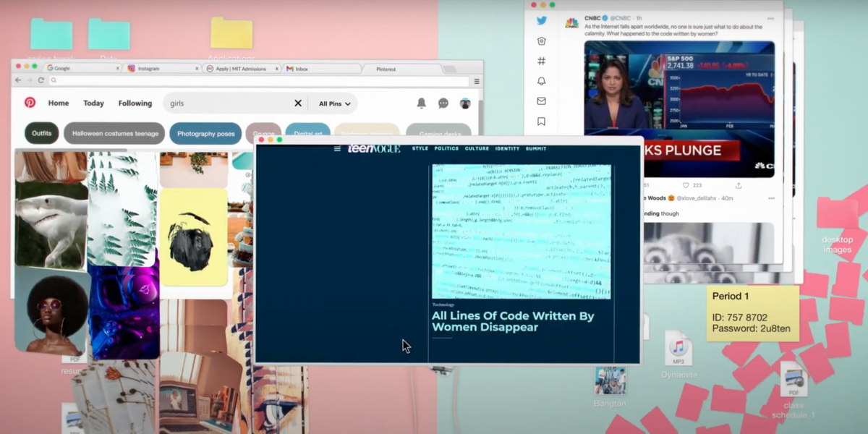The image size is (868, 434).
Task: Open Teen Vogue Summit section
Action: (536, 148)
